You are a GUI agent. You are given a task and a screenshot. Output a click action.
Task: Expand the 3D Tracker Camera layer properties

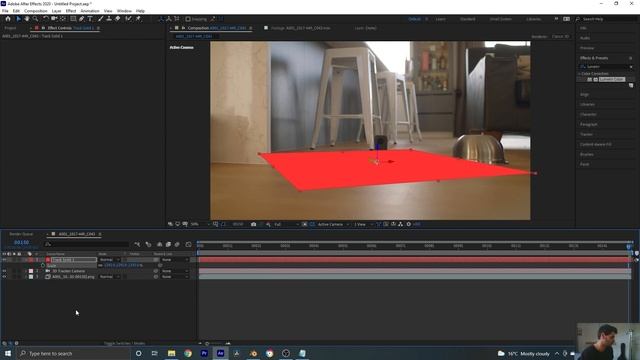(26, 271)
